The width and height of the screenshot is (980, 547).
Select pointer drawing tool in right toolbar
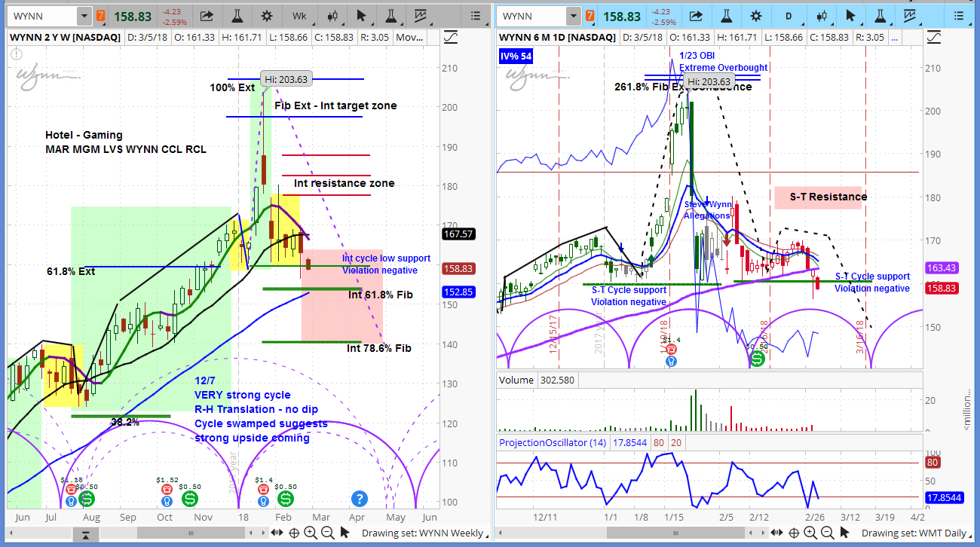851,16
